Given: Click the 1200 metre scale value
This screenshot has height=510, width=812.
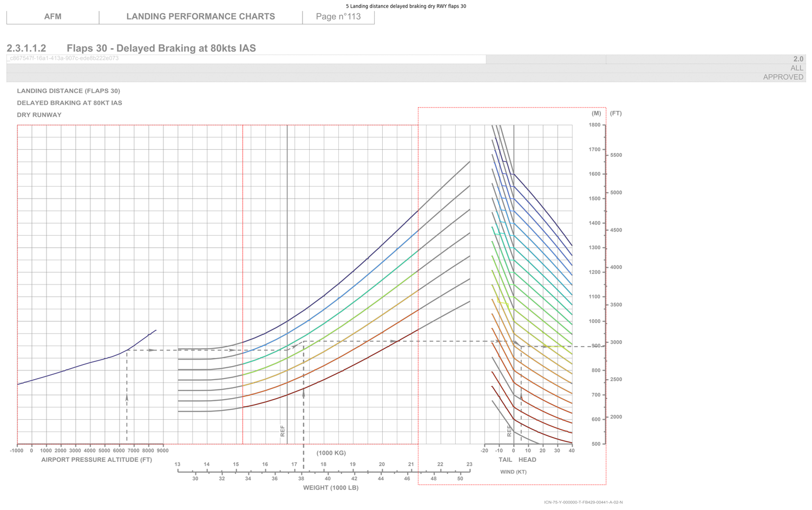Looking at the screenshot, I should [594, 272].
